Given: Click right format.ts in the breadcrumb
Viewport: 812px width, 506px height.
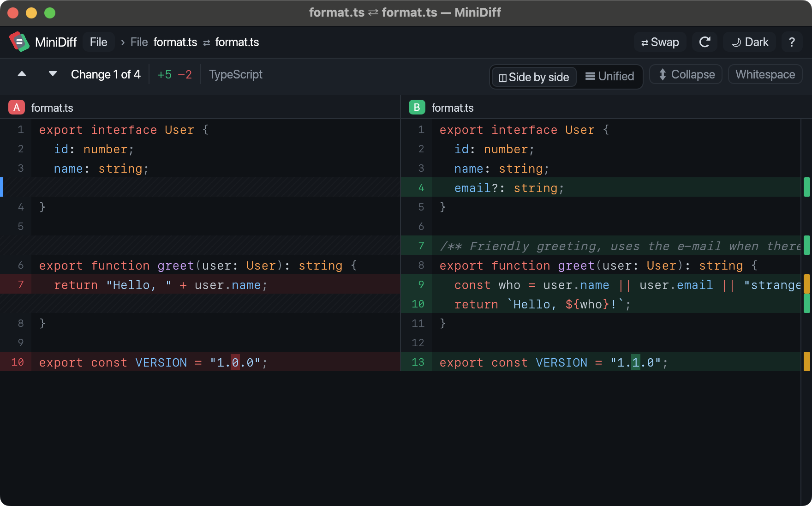Looking at the screenshot, I should coord(237,42).
